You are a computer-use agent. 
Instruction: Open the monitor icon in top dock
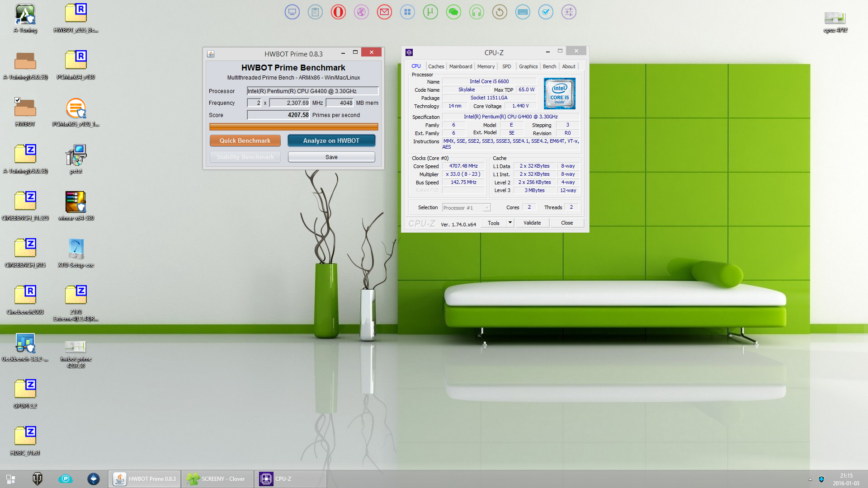(292, 12)
